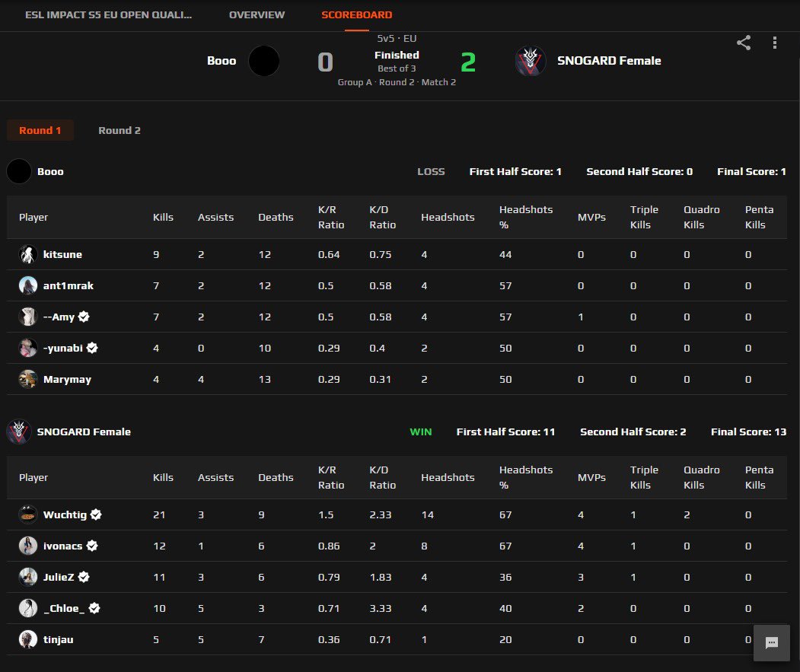Click the SNOGARD Female logo above the lower table

(19, 432)
